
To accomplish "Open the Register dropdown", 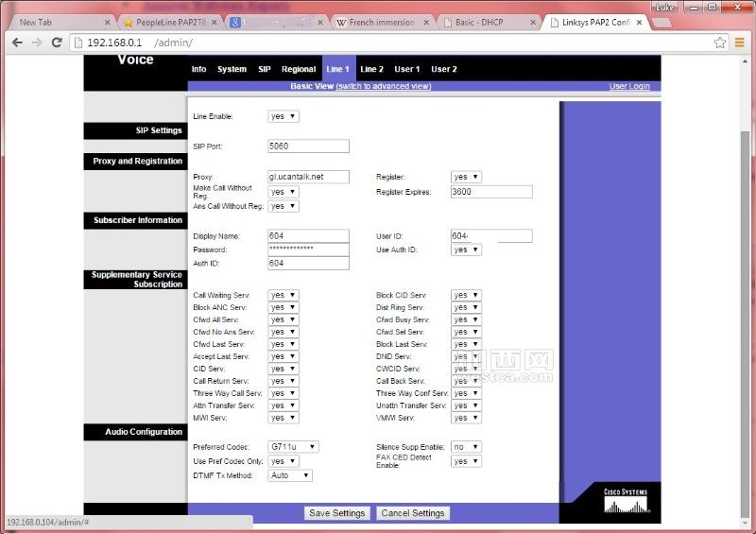I will tap(466, 177).
